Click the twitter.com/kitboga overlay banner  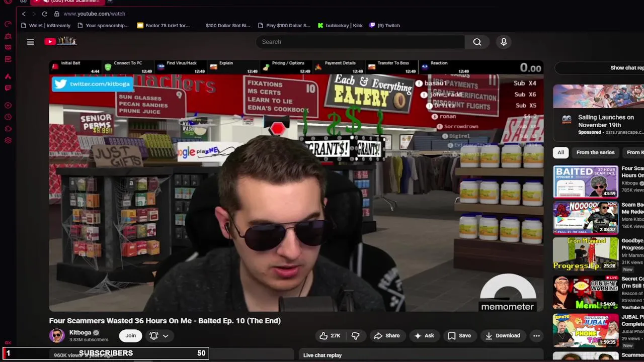point(93,84)
